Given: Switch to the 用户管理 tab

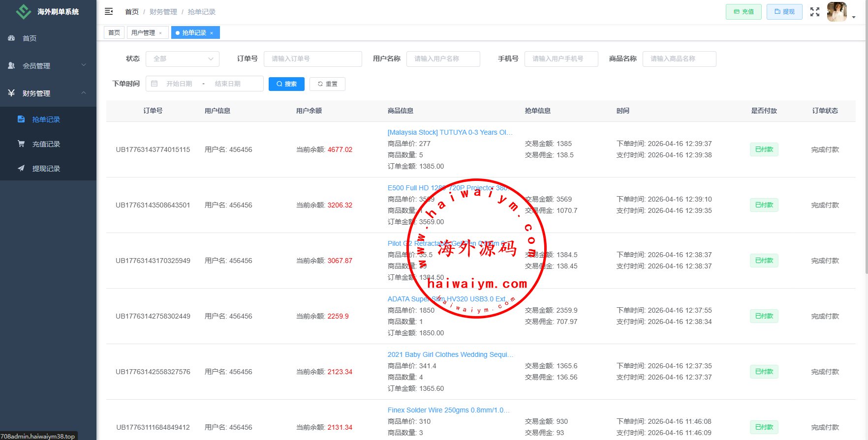Looking at the screenshot, I should pyautogui.click(x=143, y=33).
